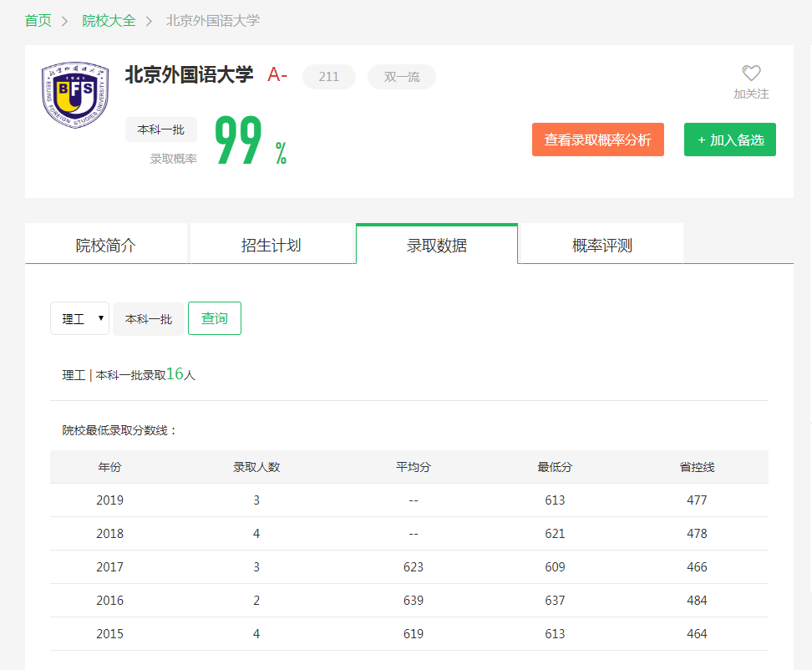Image resolution: width=812 pixels, height=670 pixels.
Task: Click the heart icon to follow university
Action: 751,73
